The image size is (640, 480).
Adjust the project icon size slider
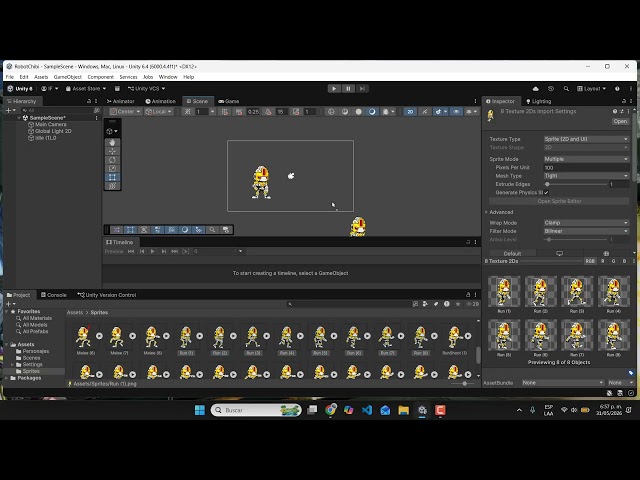point(463,384)
